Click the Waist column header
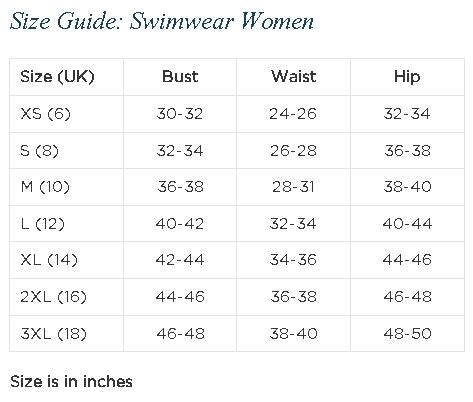 point(293,76)
